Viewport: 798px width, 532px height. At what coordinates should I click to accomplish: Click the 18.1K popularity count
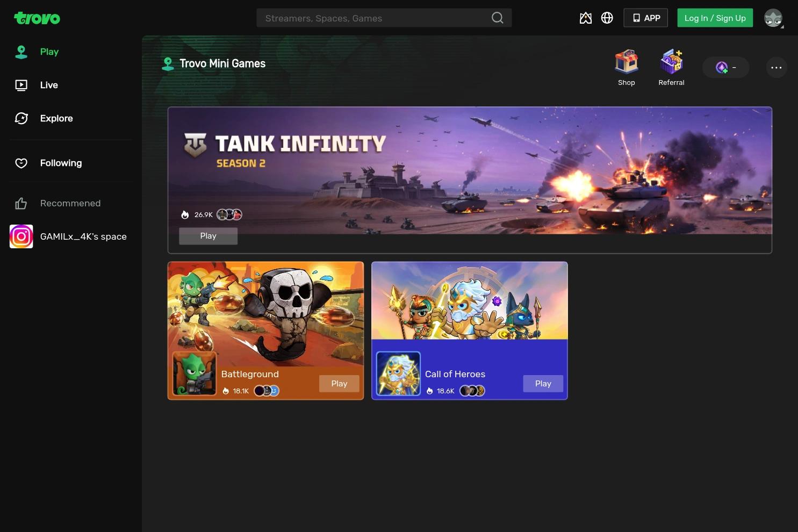coord(241,391)
